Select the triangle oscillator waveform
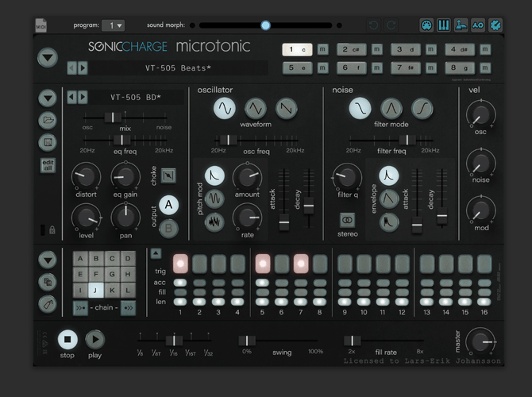This screenshot has height=397, width=532. [255, 109]
